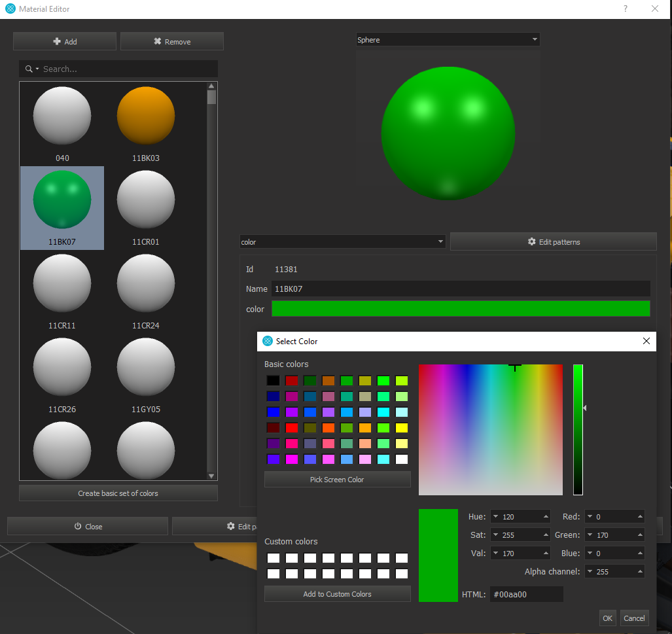The image size is (672, 634).
Task: Choose the white basic color swatch
Action: tap(402, 459)
